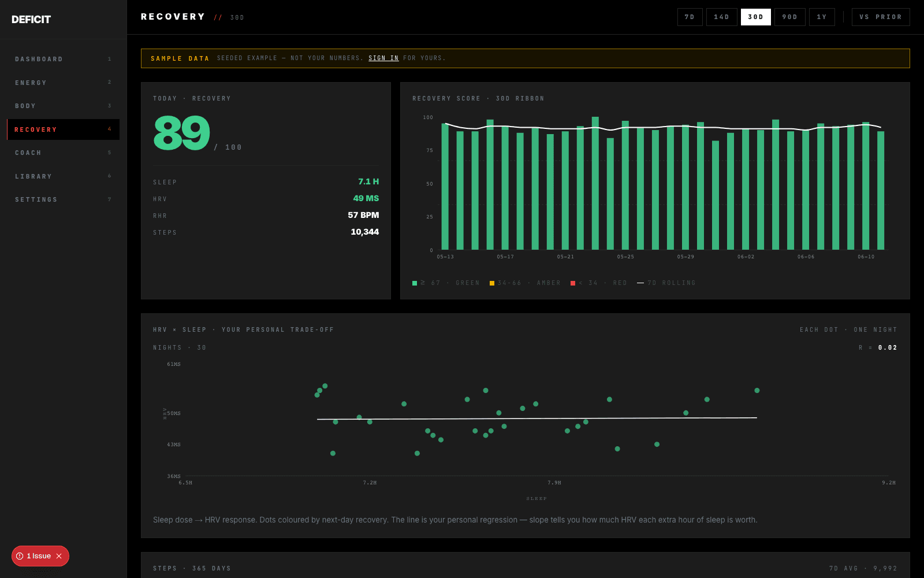The height and width of the screenshot is (578, 924).
Task: Navigate to Library
Action: pyautogui.click(x=64, y=176)
